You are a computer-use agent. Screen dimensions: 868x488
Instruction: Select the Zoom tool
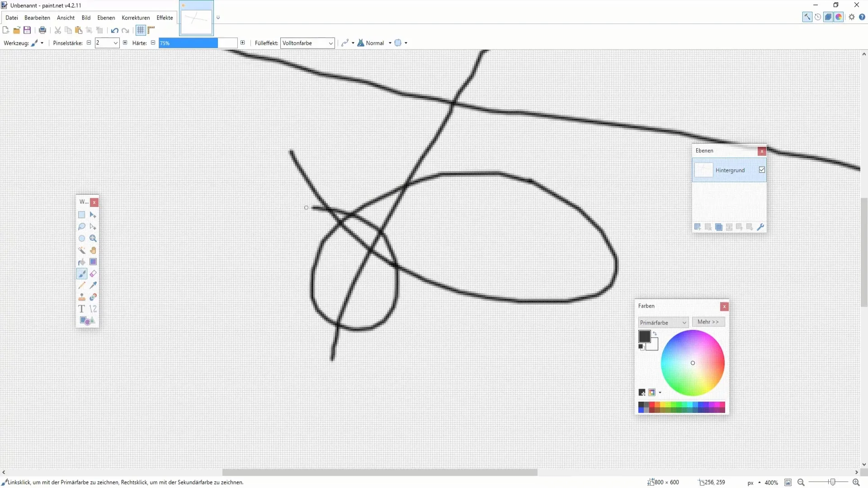pyautogui.click(x=94, y=238)
